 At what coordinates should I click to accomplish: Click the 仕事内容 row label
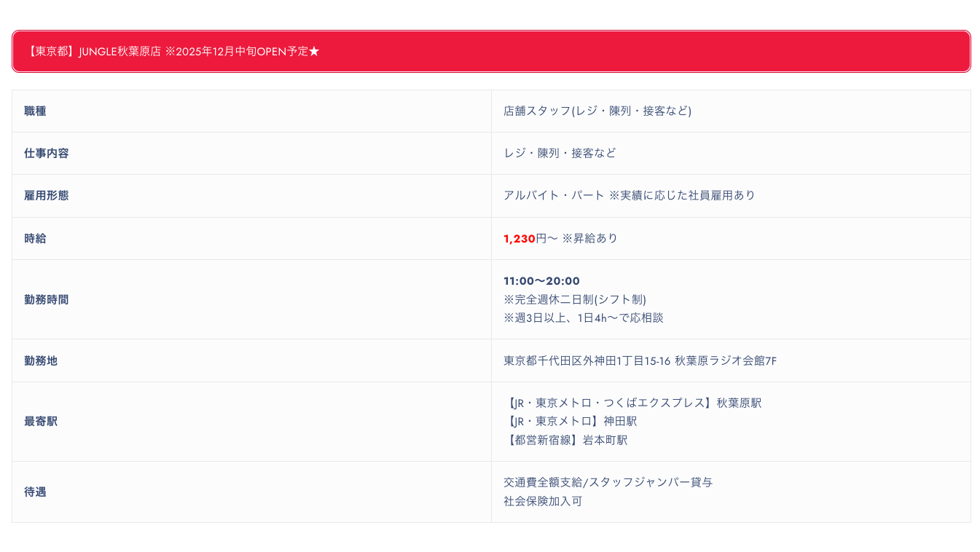point(46,154)
